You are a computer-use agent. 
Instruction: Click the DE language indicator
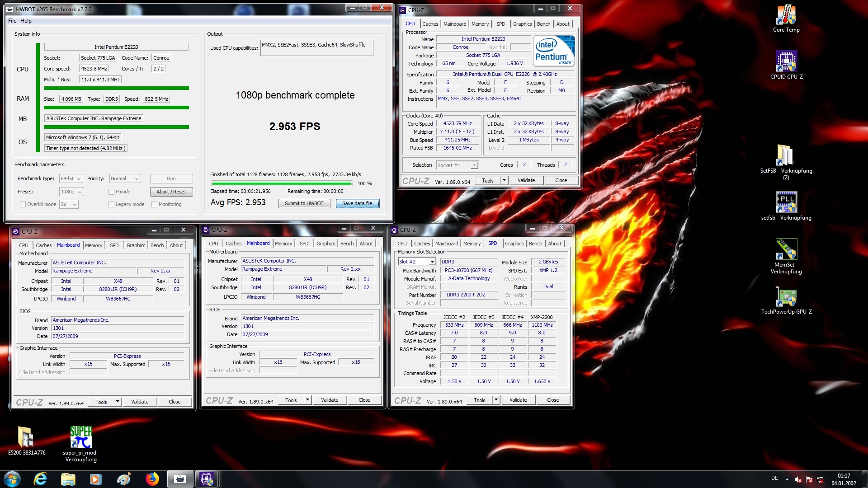pyautogui.click(x=774, y=478)
